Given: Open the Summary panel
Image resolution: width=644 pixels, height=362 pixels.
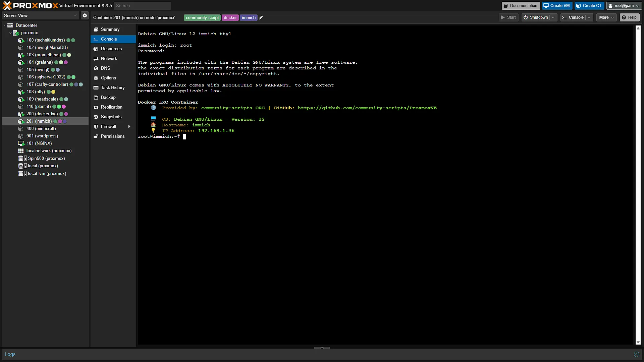Looking at the screenshot, I should (113, 29).
